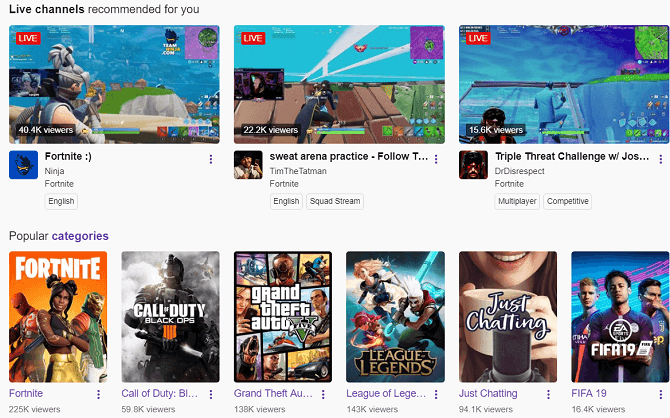The height and width of the screenshot is (418, 670).
Task: Open the FIFA 19 category cover
Action: [x=619, y=316]
